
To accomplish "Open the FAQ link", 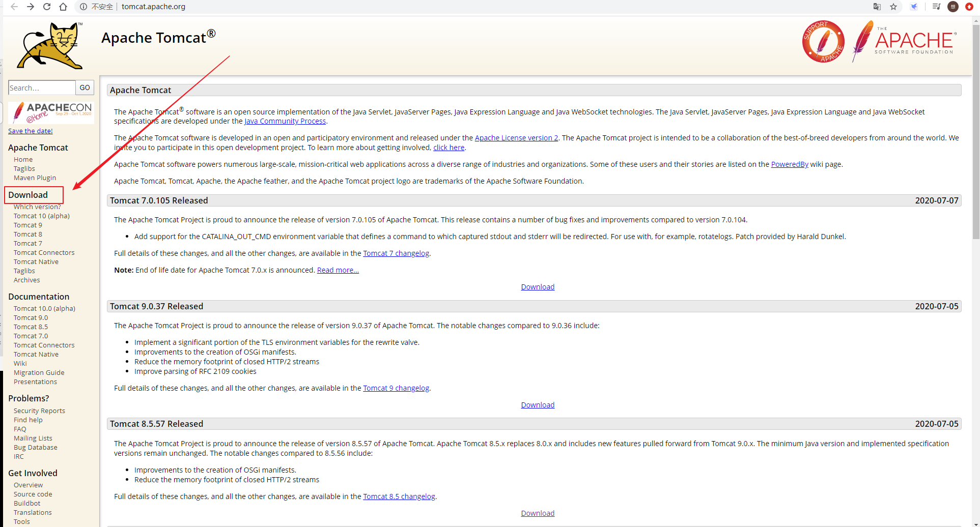I will pos(20,429).
